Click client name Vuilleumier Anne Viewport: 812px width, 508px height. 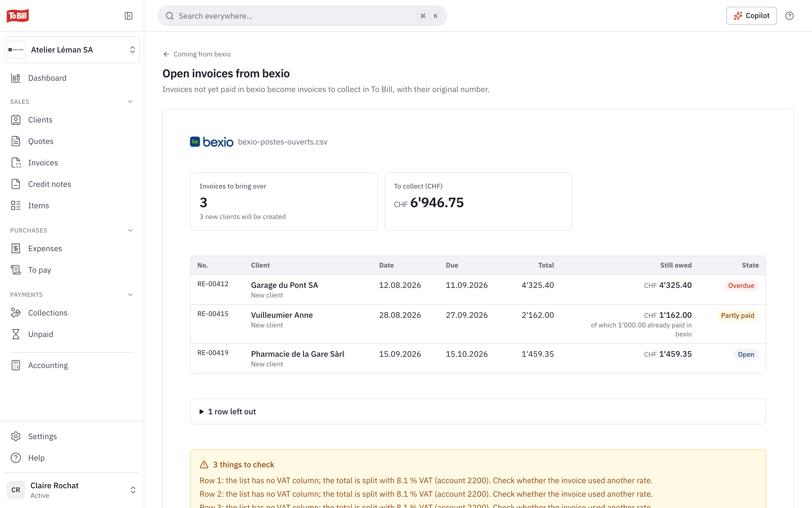click(x=282, y=315)
